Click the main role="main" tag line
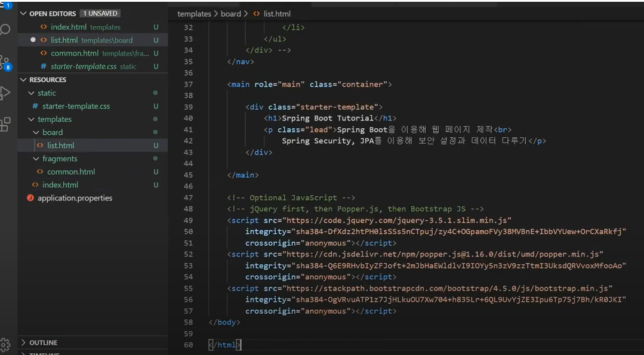This screenshot has height=355, width=644. [309, 84]
